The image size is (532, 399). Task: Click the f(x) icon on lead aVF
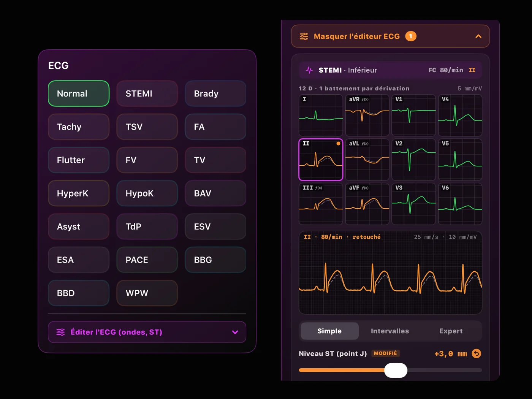coord(365,188)
